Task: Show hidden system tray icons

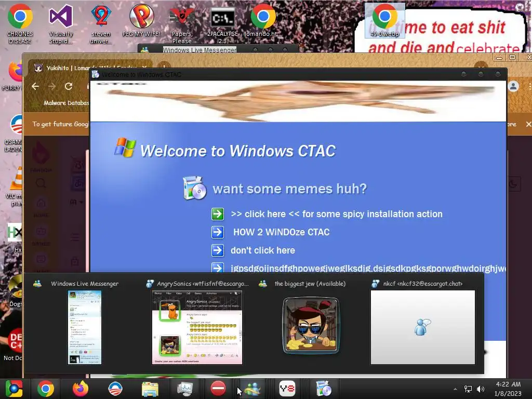Action: point(455,389)
